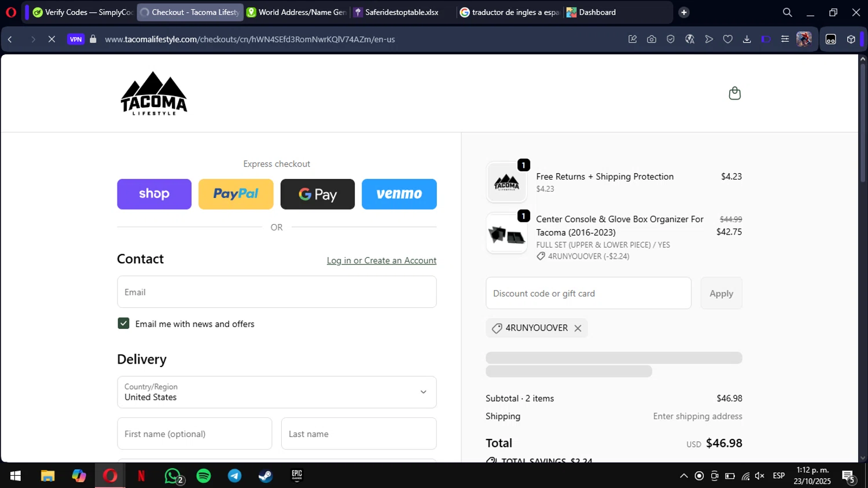Open File Explorer from taskbar

47,476
